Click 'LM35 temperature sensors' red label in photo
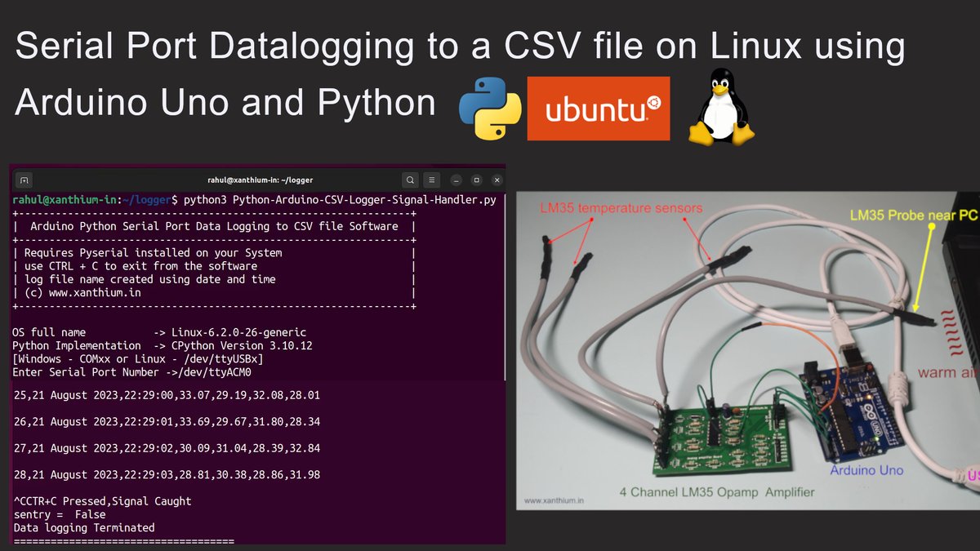Image resolution: width=980 pixels, height=551 pixels. point(621,209)
